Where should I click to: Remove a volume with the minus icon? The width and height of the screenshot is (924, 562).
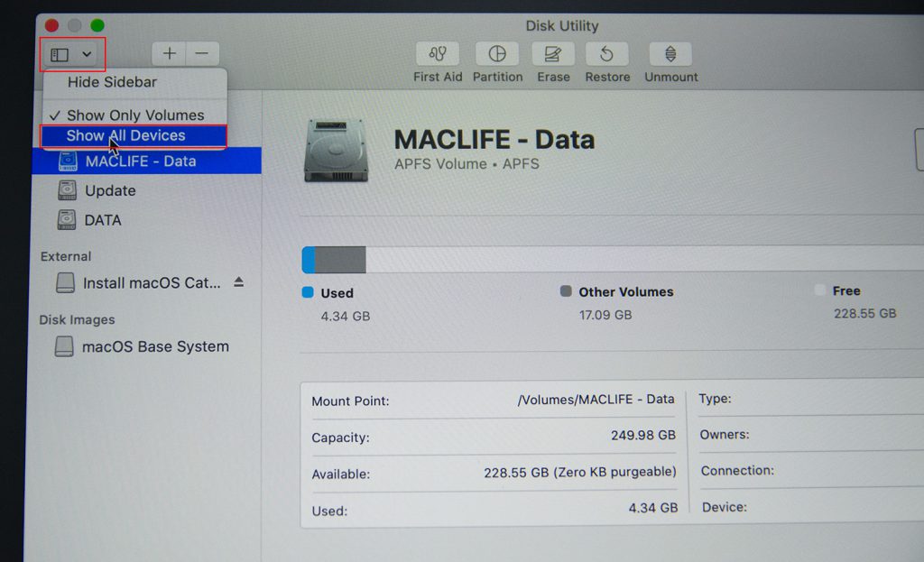[201, 52]
